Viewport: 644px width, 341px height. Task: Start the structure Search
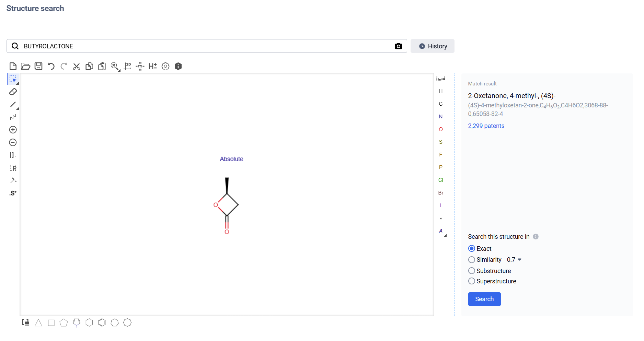click(x=484, y=299)
